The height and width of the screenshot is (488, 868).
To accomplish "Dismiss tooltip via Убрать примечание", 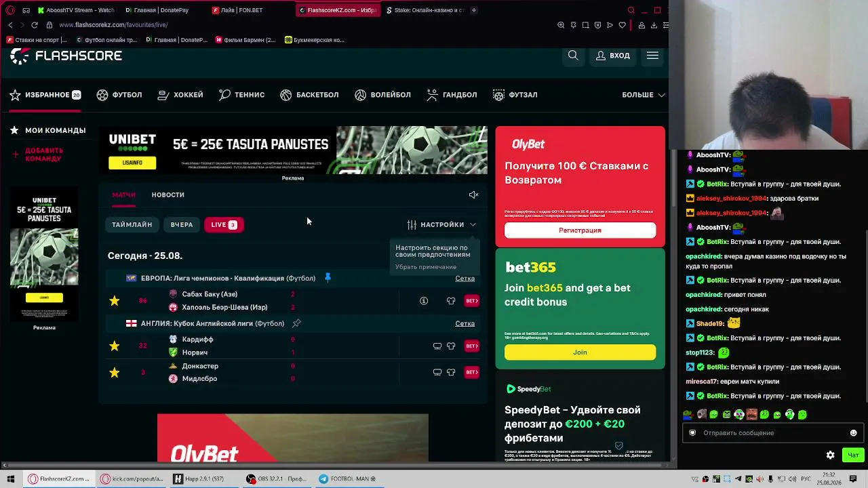I will click(x=426, y=267).
